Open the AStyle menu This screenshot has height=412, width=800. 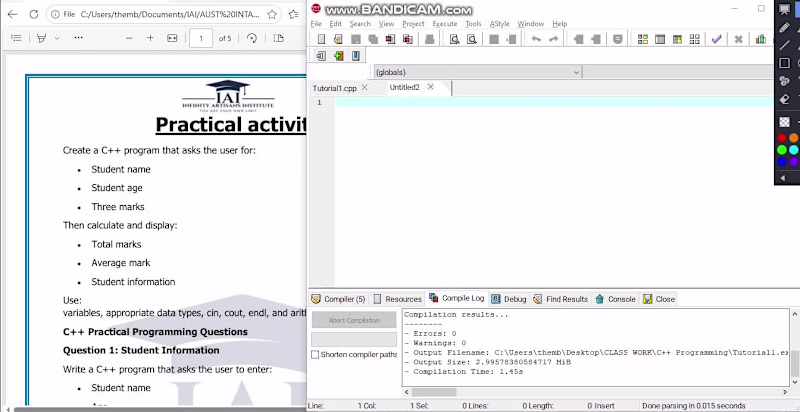point(499,24)
